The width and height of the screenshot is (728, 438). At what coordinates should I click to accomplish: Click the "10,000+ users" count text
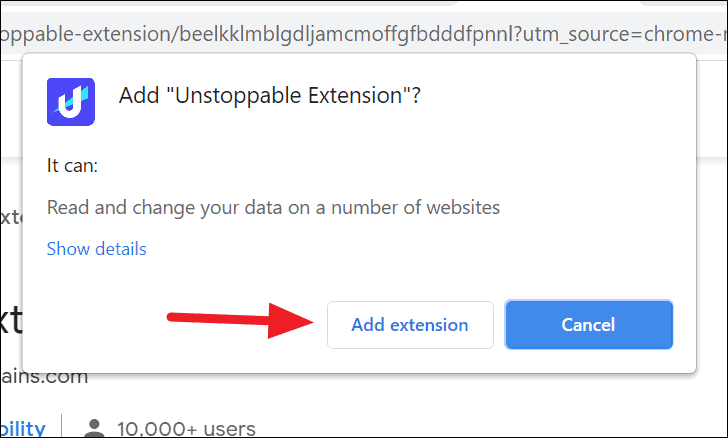tap(186, 428)
